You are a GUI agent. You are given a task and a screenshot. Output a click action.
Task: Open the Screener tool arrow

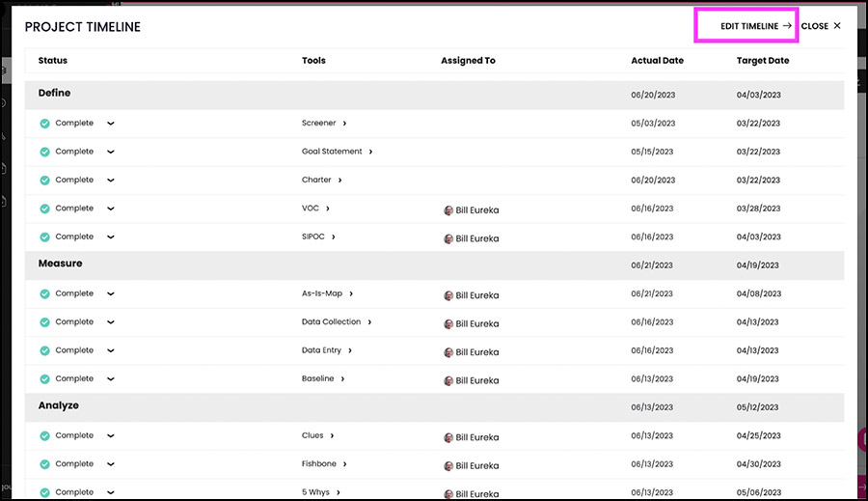point(344,123)
